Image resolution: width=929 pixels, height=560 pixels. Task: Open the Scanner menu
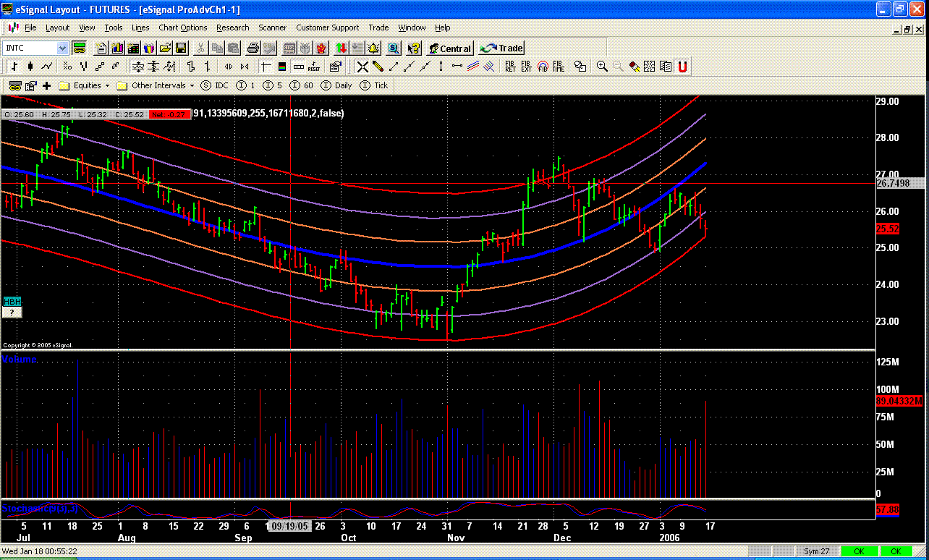(273, 27)
